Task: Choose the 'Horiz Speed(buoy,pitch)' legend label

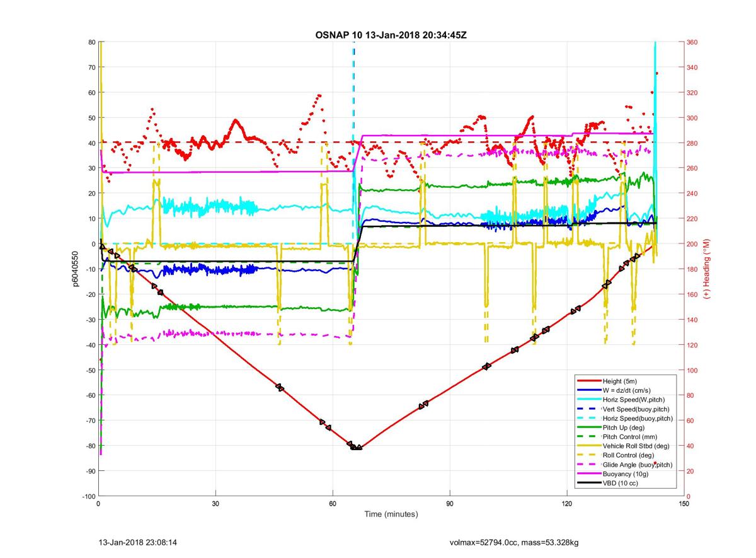Action: [638, 419]
